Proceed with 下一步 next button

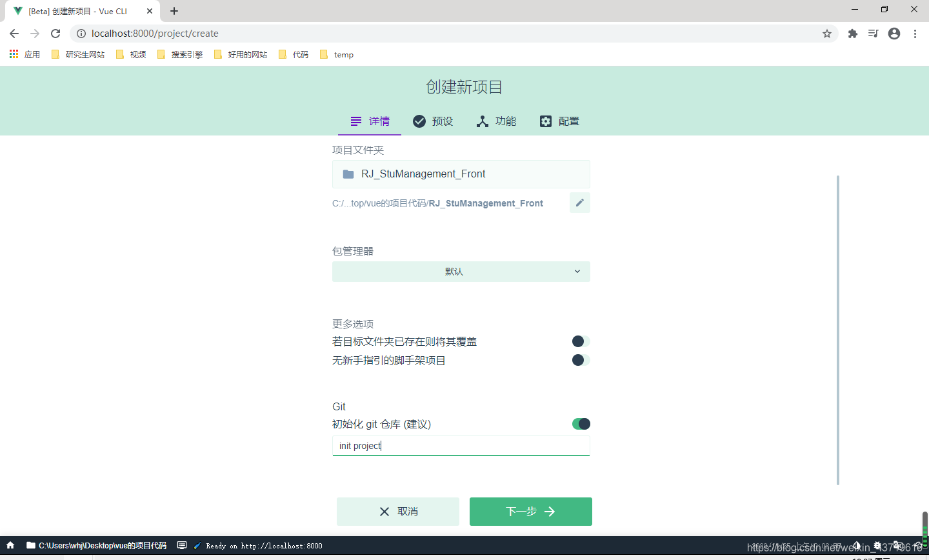[531, 512]
